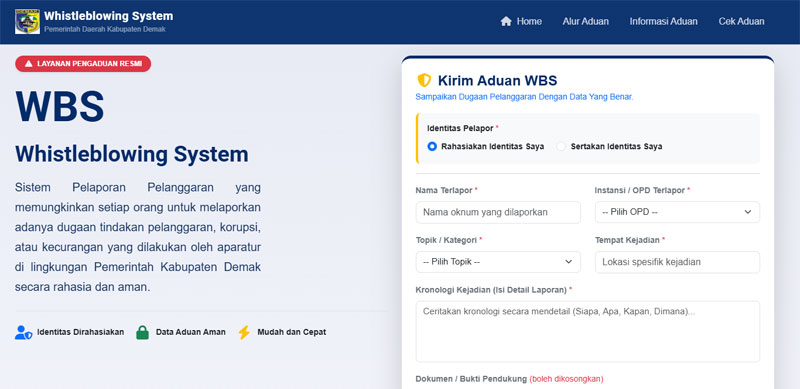This screenshot has width=800, height=389.
Task: Click the Whistleblowing System header title
Action: coord(108,16)
